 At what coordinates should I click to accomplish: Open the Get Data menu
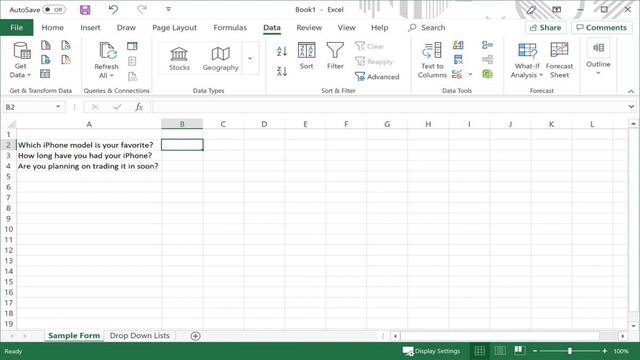21,60
